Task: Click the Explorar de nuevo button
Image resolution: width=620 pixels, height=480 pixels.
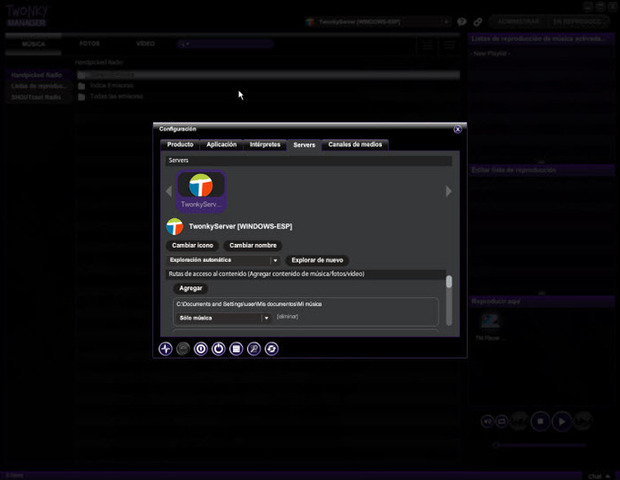Action: pyautogui.click(x=317, y=260)
